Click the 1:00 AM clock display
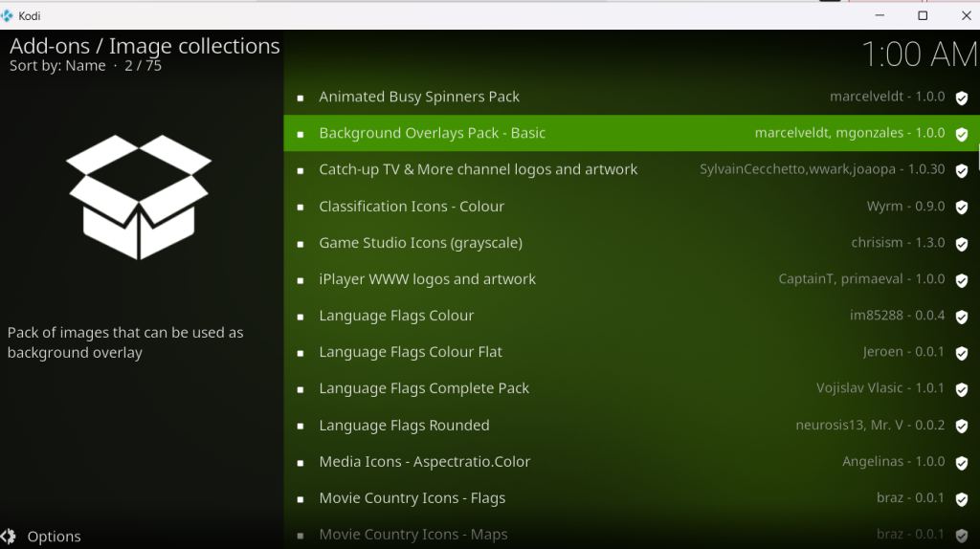This screenshot has width=980, height=549. pyautogui.click(x=920, y=55)
